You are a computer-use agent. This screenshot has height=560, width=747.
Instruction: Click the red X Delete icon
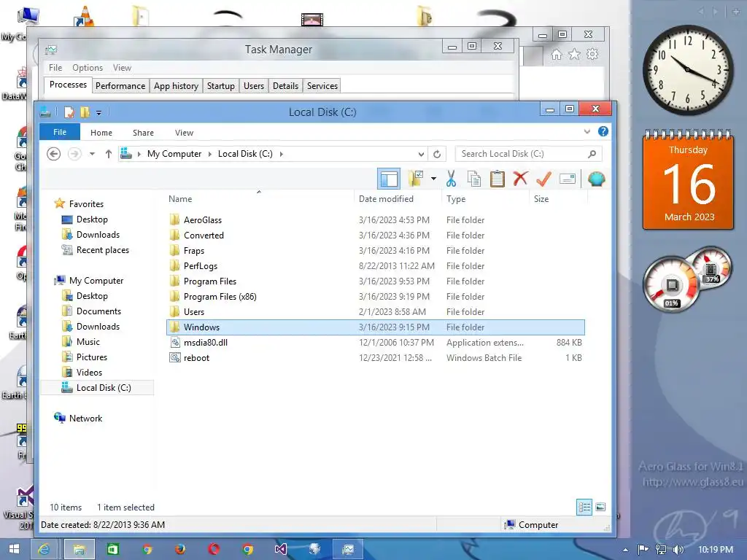point(520,179)
